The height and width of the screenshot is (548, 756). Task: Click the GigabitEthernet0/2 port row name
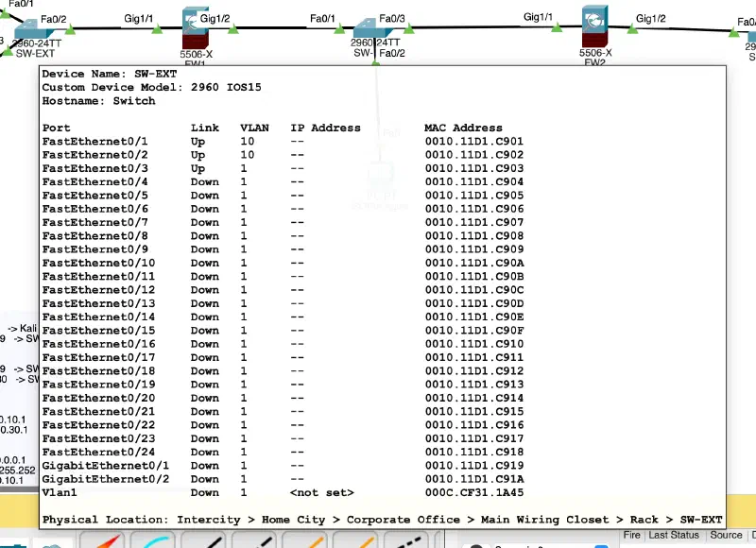coord(106,479)
